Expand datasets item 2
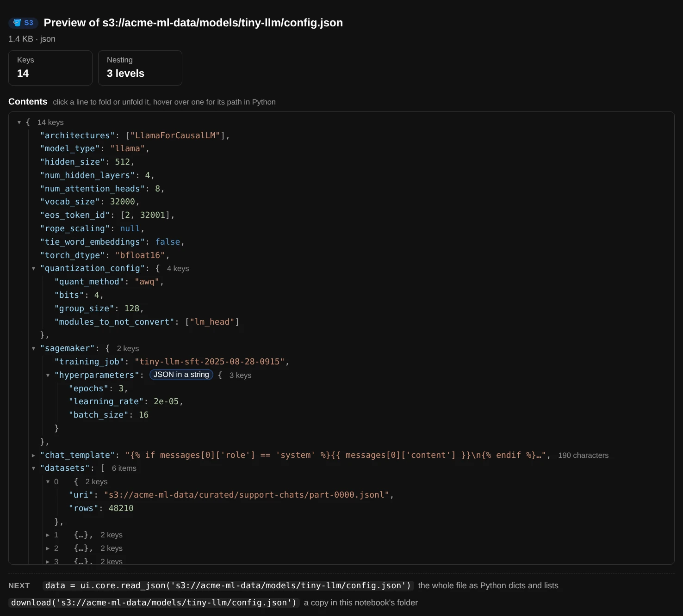 (48, 548)
